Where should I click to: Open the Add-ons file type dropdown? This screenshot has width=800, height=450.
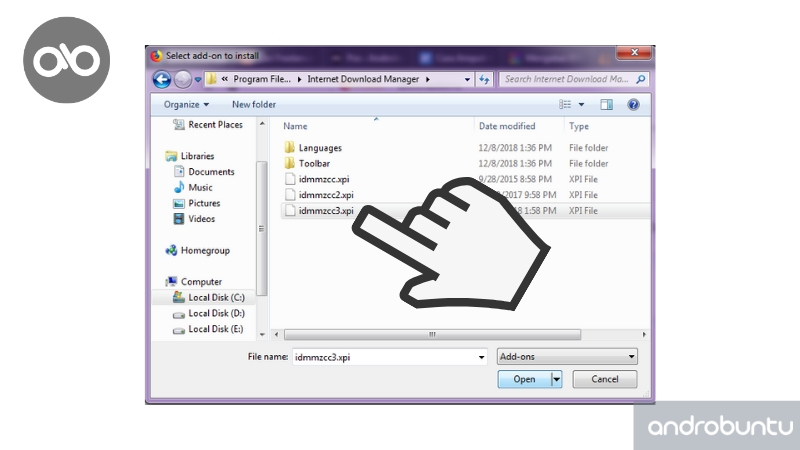pos(567,357)
